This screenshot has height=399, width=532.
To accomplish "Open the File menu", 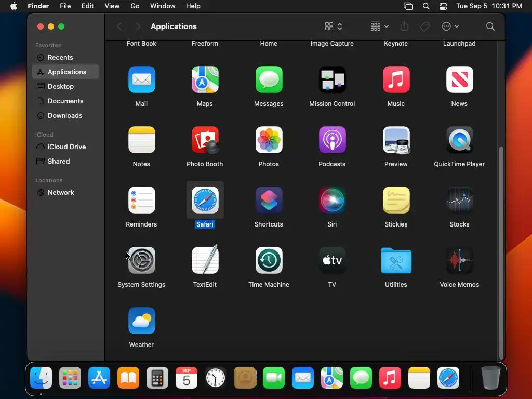I will [65, 6].
